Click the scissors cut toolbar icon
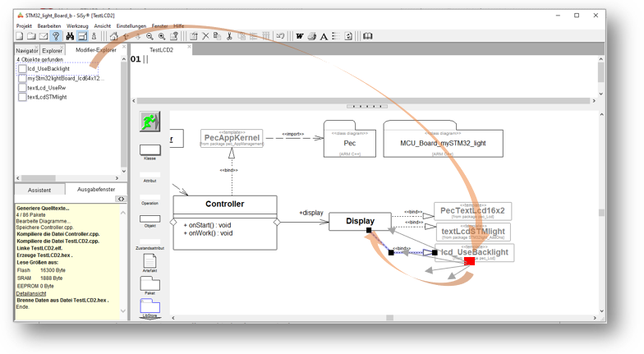The image size is (644, 354). click(229, 36)
